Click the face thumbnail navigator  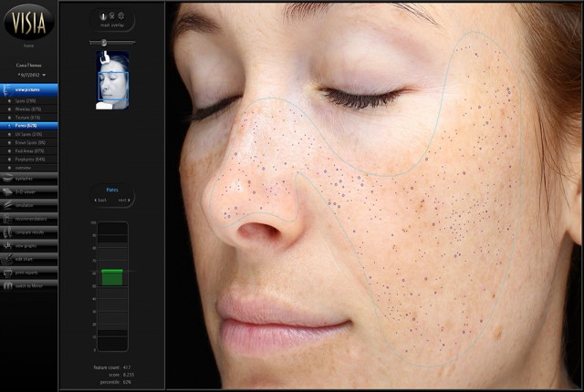click(112, 78)
